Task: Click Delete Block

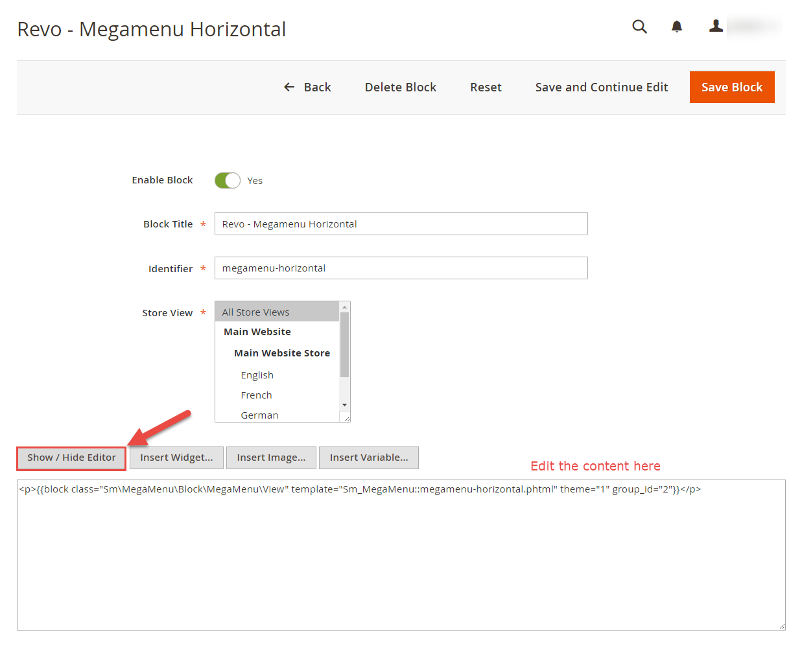Action: point(401,87)
